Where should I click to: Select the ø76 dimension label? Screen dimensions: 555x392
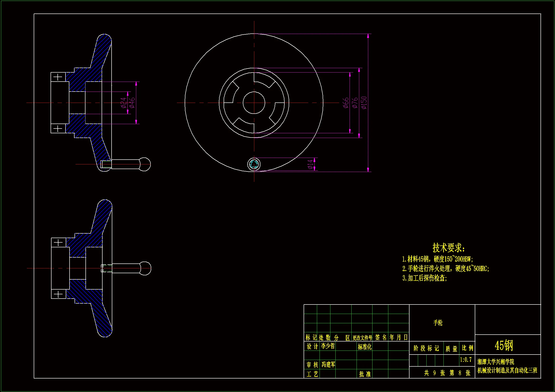click(355, 103)
